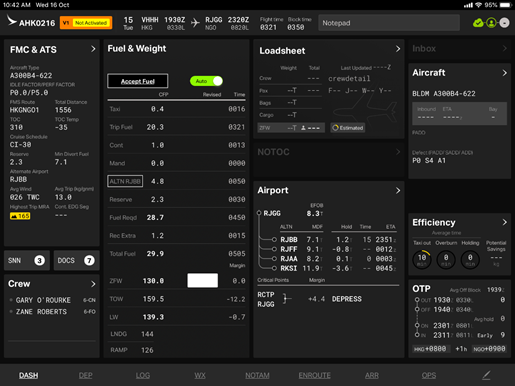The width and height of the screenshot is (515, 386).
Task: Check the battery indicator in status bar
Action: click(x=505, y=5)
